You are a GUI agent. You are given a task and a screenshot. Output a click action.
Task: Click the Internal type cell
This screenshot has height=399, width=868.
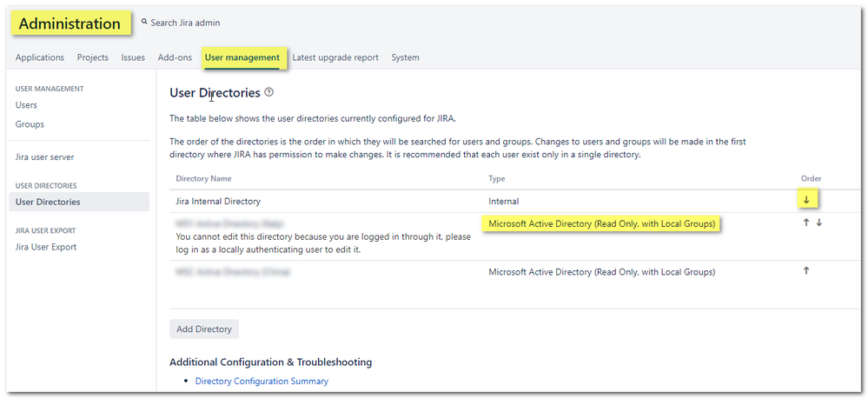click(x=504, y=201)
